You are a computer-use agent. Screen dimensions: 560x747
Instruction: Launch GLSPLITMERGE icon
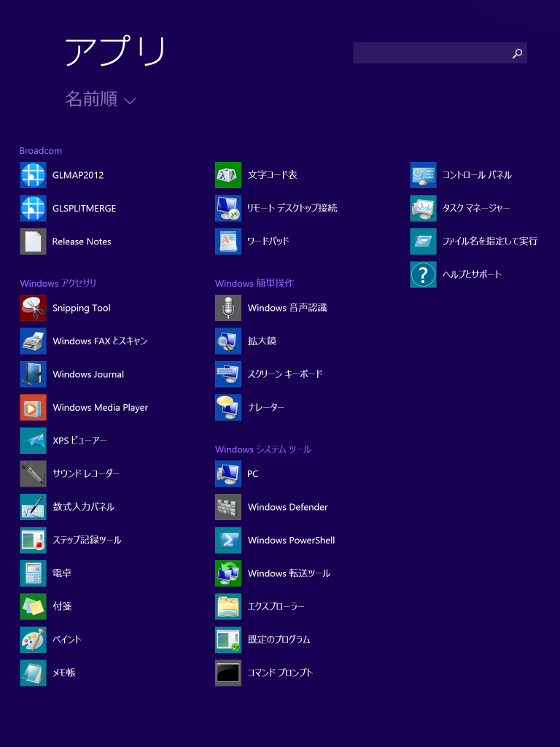click(33, 208)
